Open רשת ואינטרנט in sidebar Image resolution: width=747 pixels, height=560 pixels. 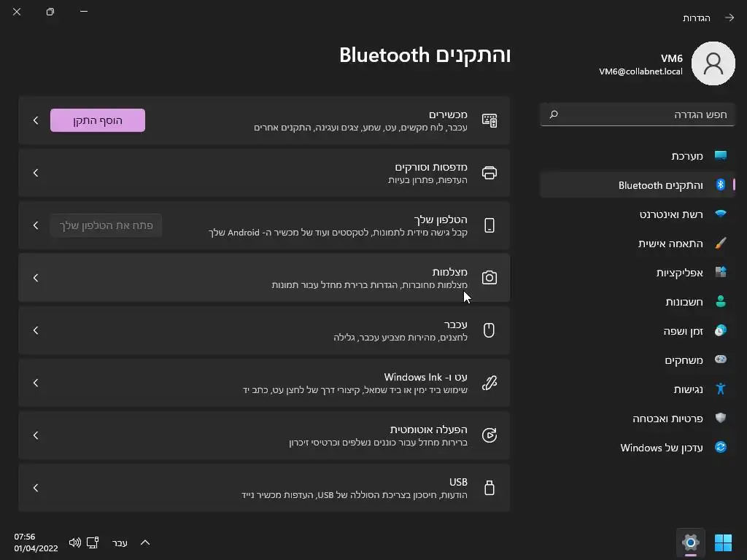(x=638, y=214)
